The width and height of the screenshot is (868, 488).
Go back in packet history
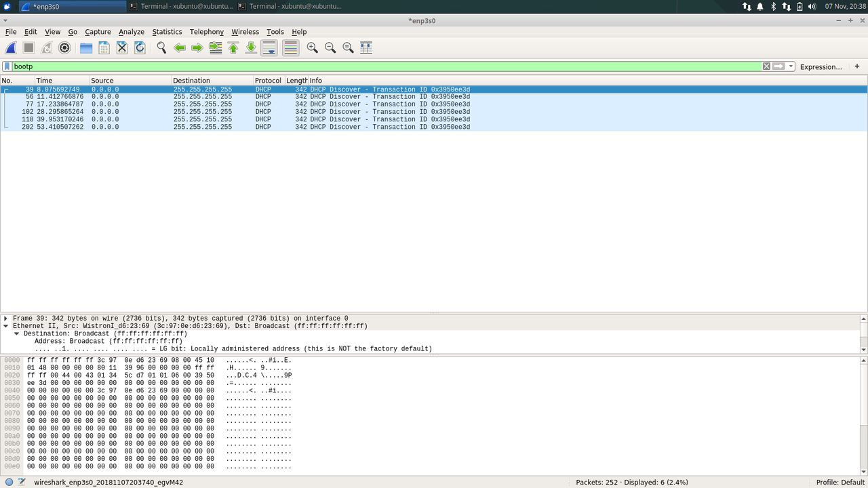180,48
